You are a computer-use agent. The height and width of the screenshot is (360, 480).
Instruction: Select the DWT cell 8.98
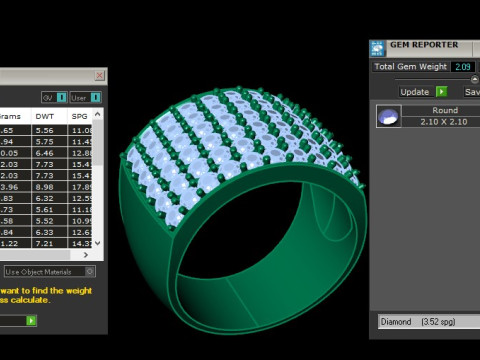tap(49, 187)
